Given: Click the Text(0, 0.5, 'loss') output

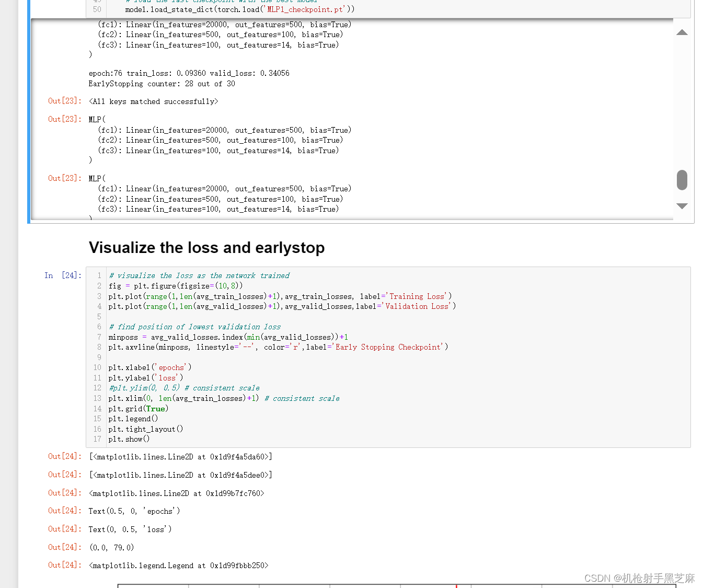Looking at the screenshot, I should tap(130, 529).
